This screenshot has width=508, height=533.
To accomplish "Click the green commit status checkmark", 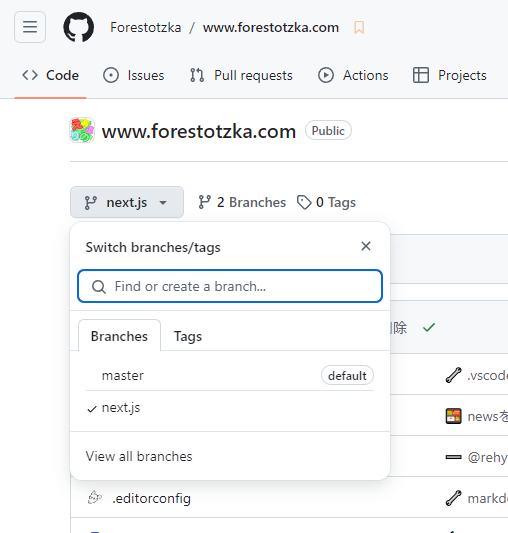I will point(429,327).
